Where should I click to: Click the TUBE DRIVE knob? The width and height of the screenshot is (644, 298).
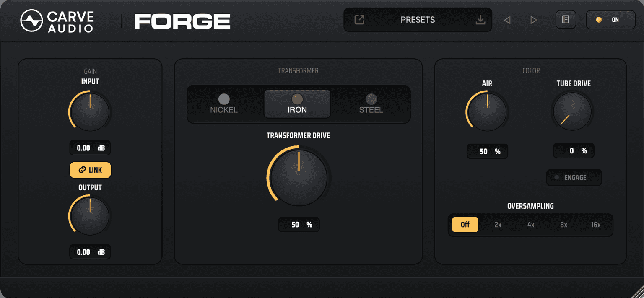pyautogui.click(x=572, y=112)
